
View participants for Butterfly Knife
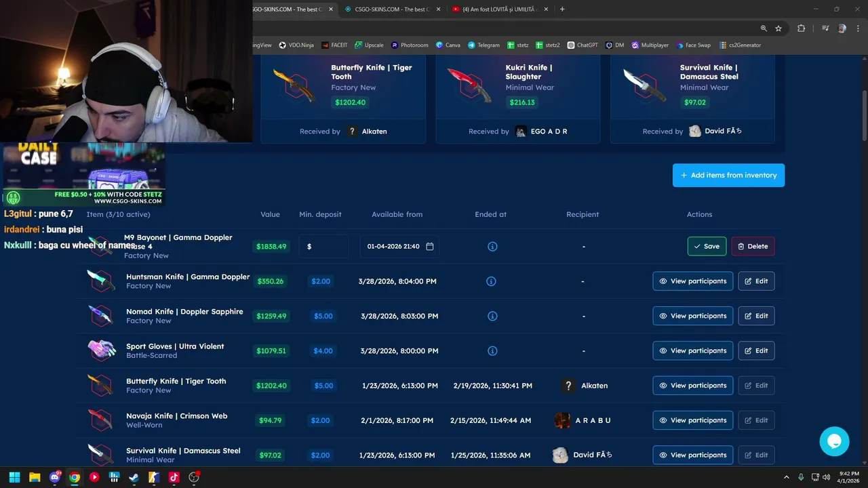pyautogui.click(x=692, y=386)
